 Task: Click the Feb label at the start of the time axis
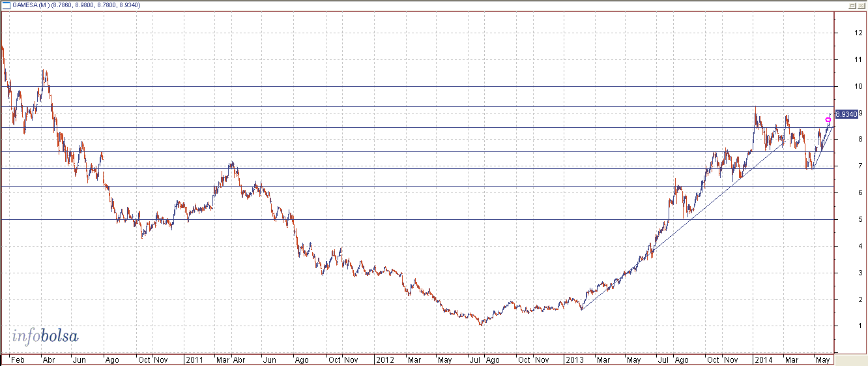click(x=18, y=359)
